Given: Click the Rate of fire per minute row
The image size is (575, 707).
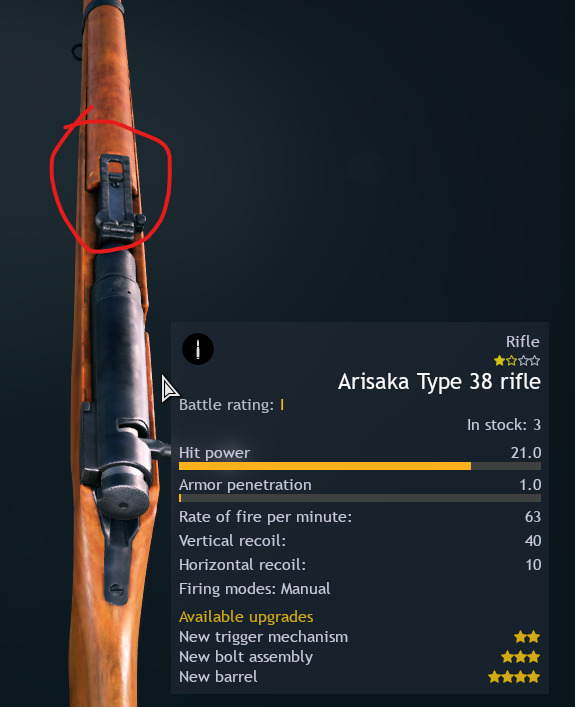Looking at the screenshot, I should click(x=359, y=517).
